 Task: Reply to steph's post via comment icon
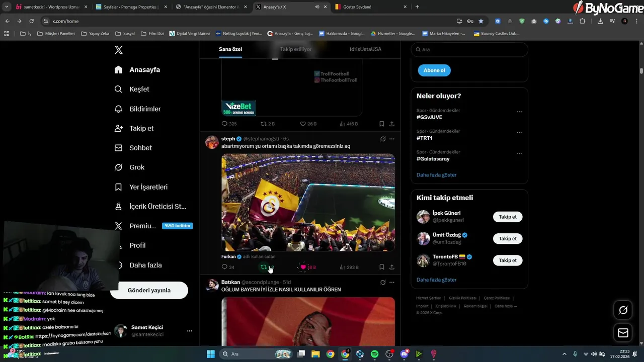coord(225,267)
